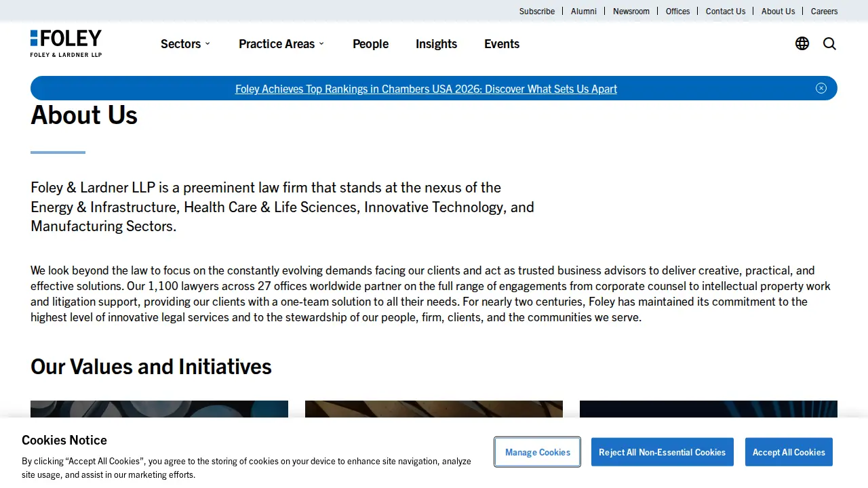Image resolution: width=868 pixels, height=488 pixels.
Task: Click the Our Values and Initiatives heading
Action: (151, 367)
